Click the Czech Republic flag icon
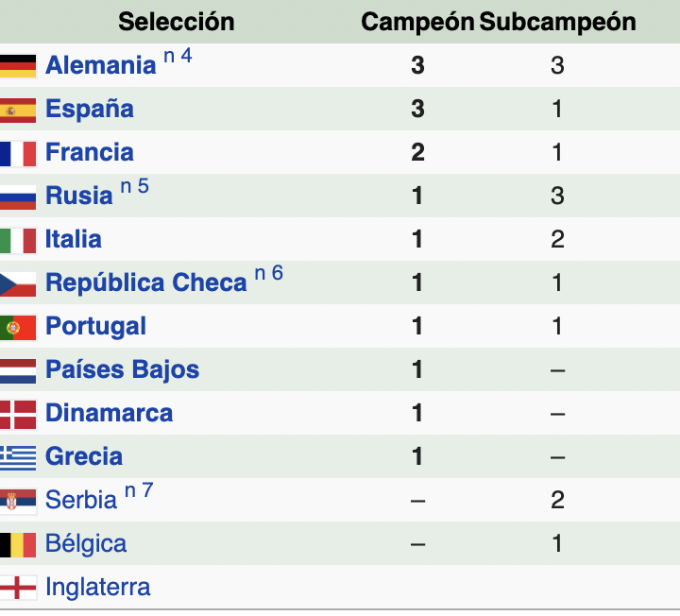This screenshot has height=616, width=680. [x=18, y=284]
